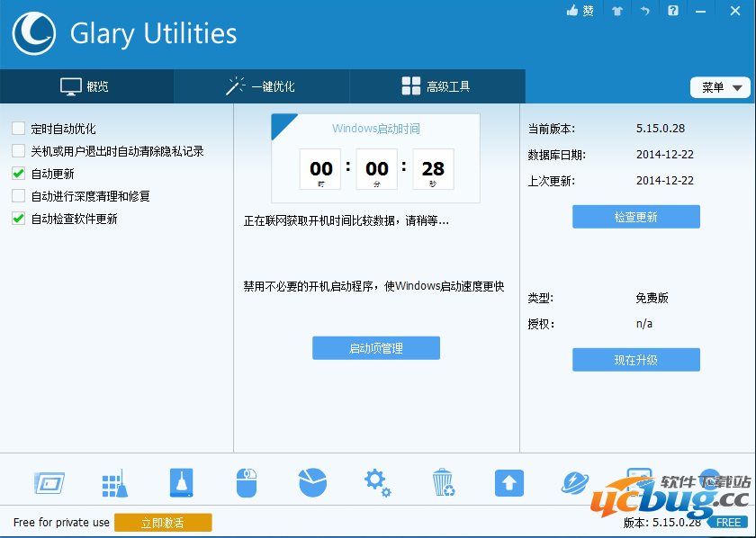
Task: Click the 启动项管理 button
Action: tap(376, 347)
